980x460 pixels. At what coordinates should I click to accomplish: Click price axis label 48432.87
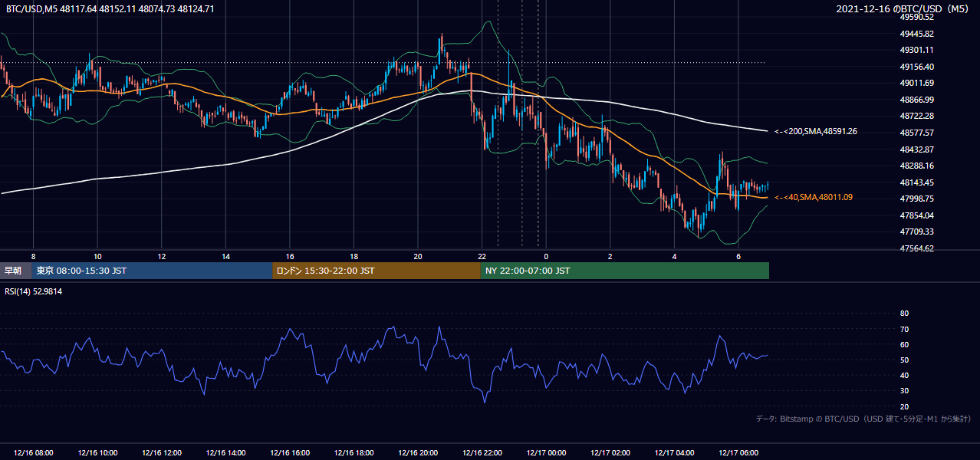point(916,149)
